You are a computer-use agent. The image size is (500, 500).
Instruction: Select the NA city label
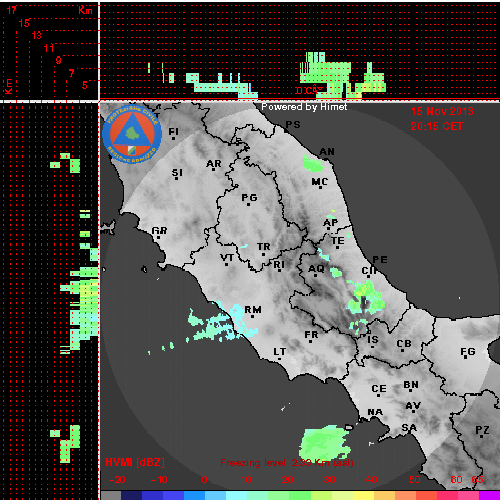click(375, 412)
